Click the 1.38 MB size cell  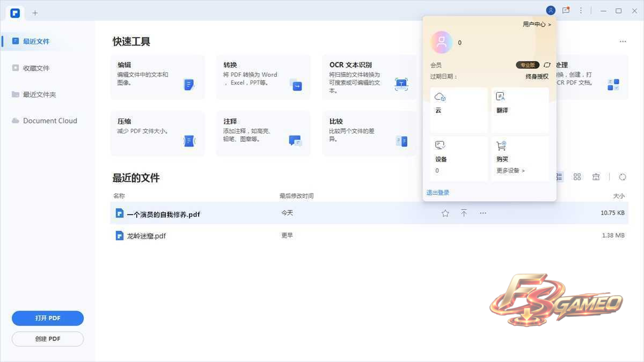tap(613, 235)
